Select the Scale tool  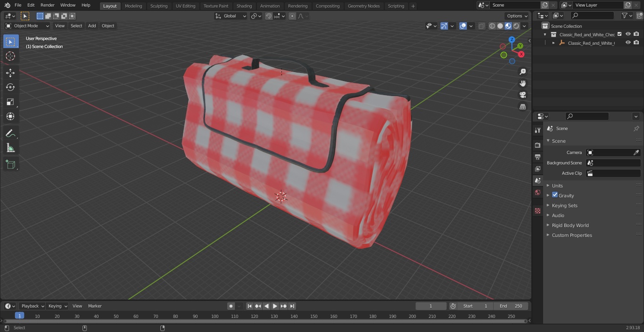[x=10, y=102]
